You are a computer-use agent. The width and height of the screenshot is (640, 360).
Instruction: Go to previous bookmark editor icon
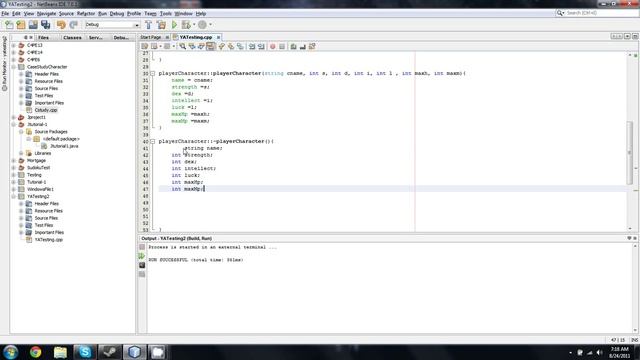[222, 47]
